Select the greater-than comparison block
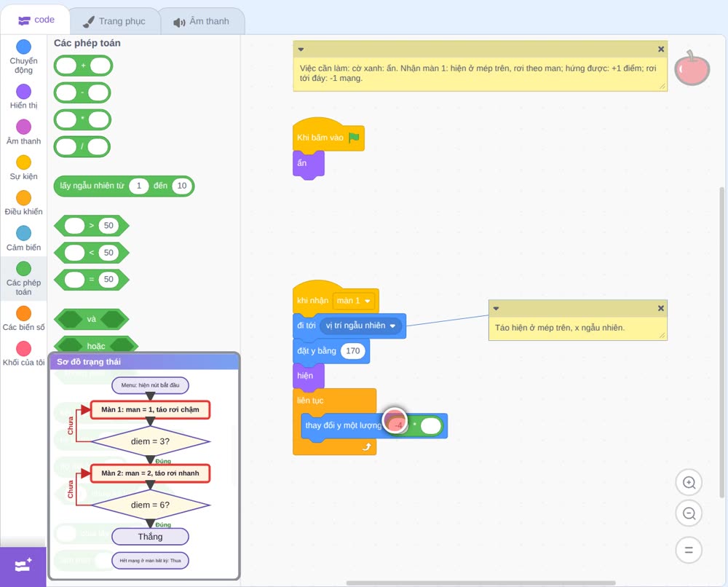This screenshot has height=587, width=728. (x=92, y=226)
